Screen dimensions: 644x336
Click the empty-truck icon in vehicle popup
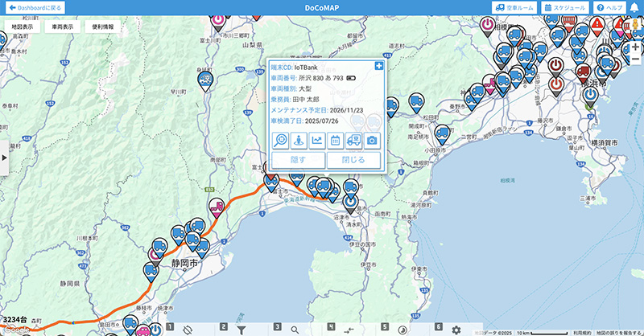pyautogui.click(x=353, y=140)
